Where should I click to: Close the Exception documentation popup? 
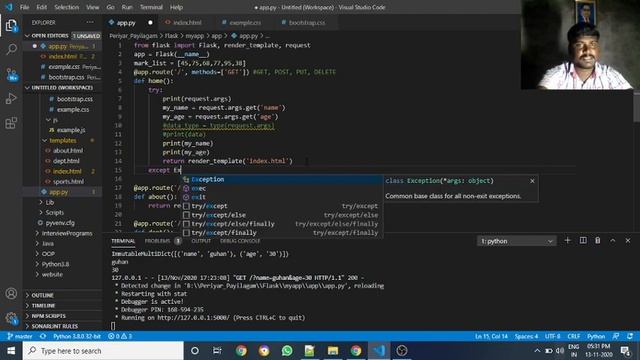pos(532,181)
